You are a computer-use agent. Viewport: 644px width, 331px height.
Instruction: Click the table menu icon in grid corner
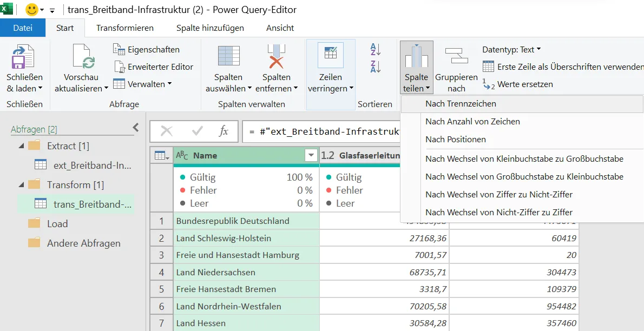(161, 156)
